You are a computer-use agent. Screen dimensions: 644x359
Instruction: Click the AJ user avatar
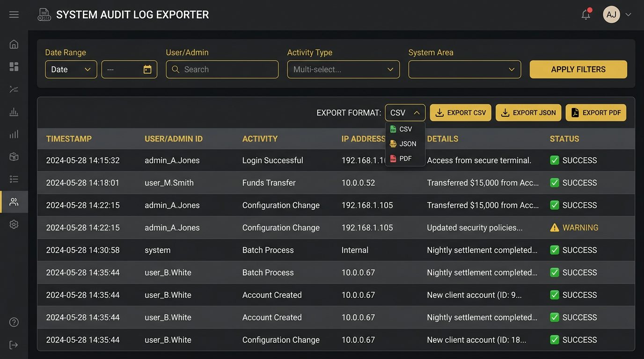click(611, 14)
